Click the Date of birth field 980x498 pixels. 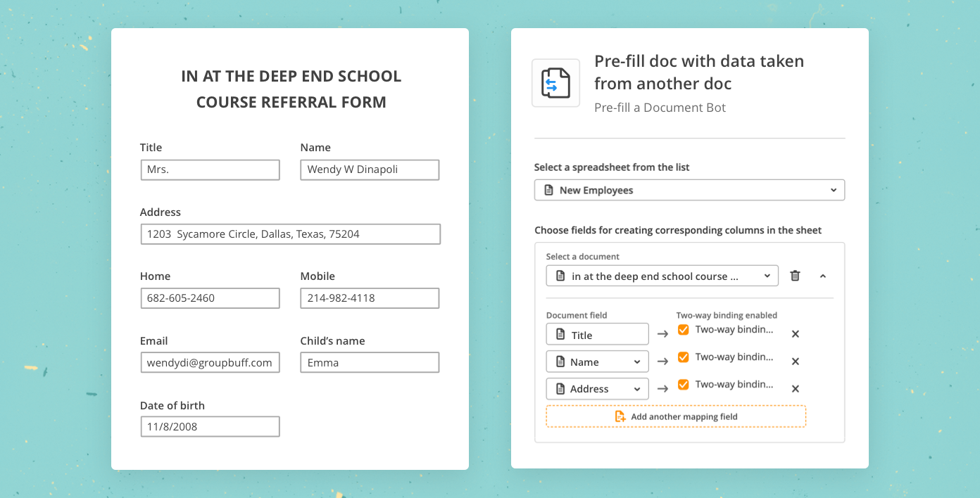point(210,427)
